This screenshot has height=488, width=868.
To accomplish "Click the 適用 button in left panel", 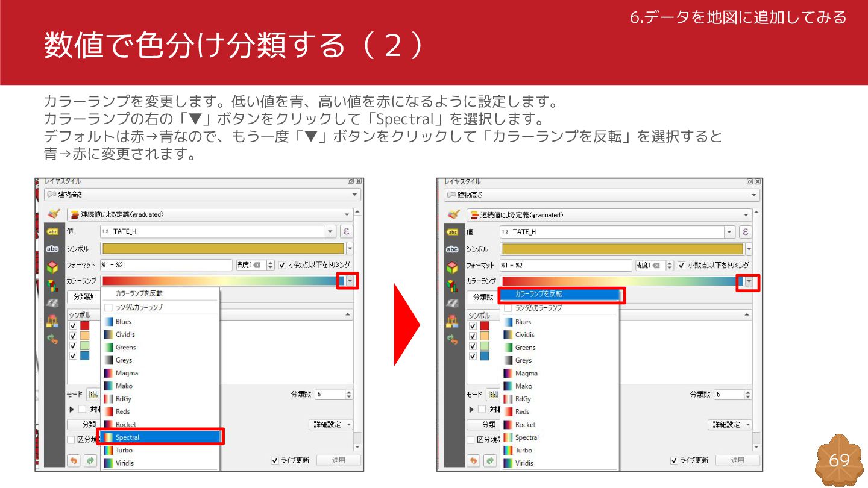I will click(x=339, y=460).
